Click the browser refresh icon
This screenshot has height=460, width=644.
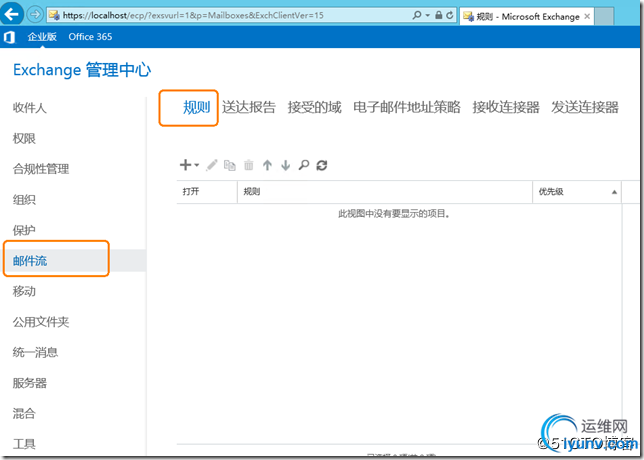point(450,15)
